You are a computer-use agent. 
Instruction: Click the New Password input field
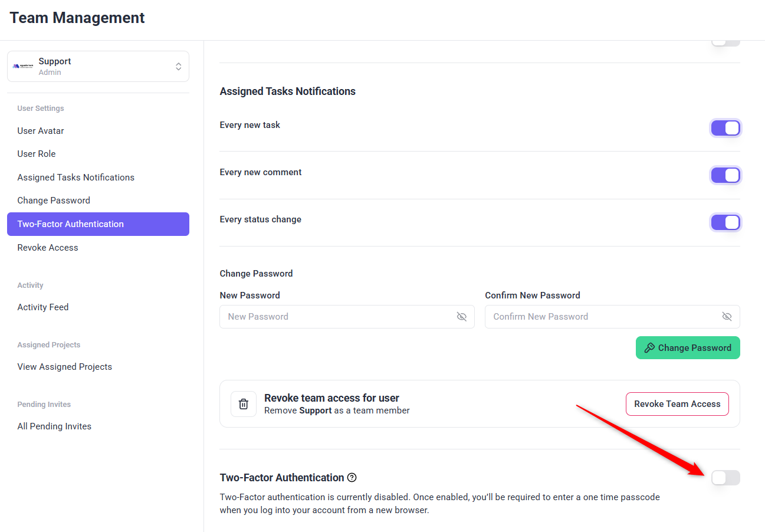click(336, 317)
